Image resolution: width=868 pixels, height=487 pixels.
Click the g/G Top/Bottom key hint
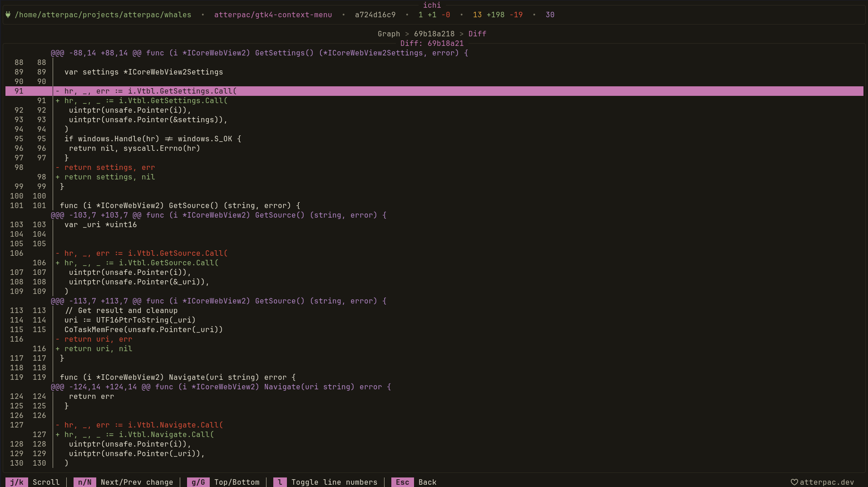click(223, 482)
